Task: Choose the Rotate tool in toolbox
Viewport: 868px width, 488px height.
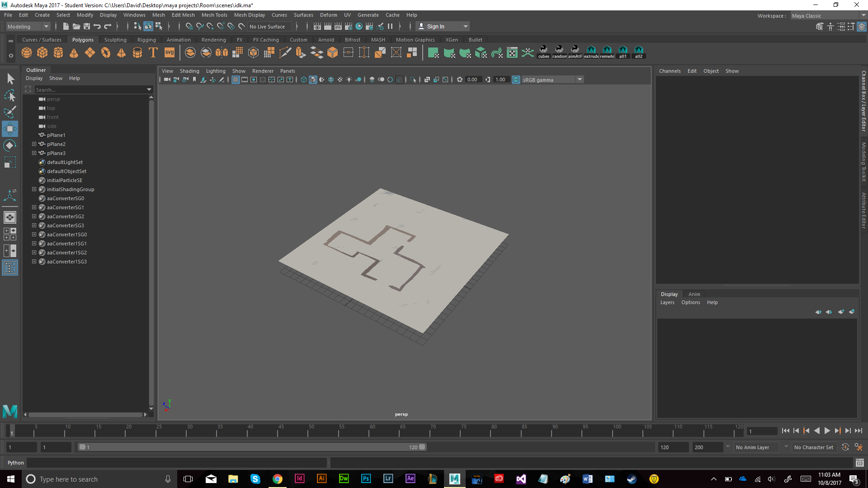Action: [x=9, y=145]
